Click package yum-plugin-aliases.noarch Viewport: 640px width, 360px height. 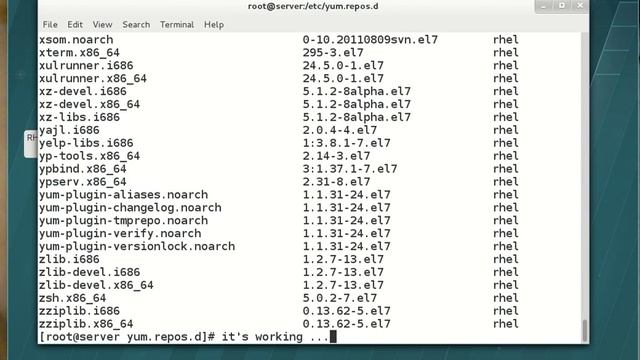[123, 195]
